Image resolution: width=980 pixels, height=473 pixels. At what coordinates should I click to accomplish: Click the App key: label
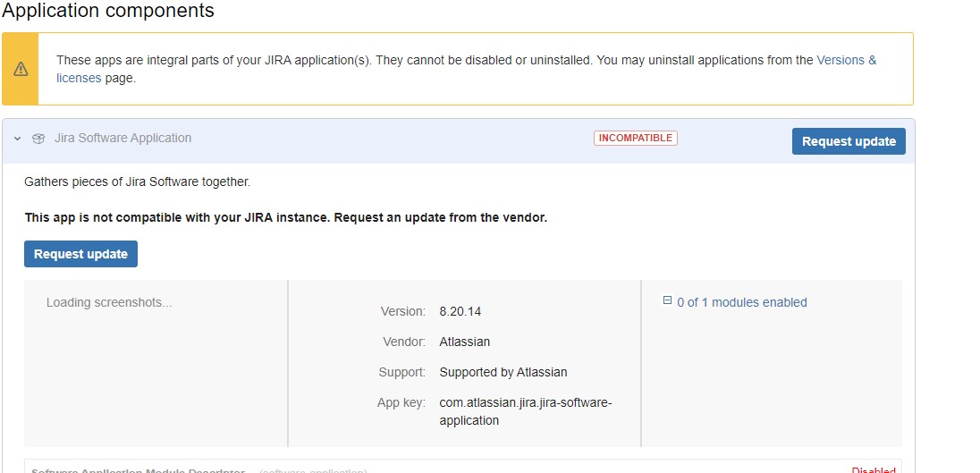click(x=401, y=403)
